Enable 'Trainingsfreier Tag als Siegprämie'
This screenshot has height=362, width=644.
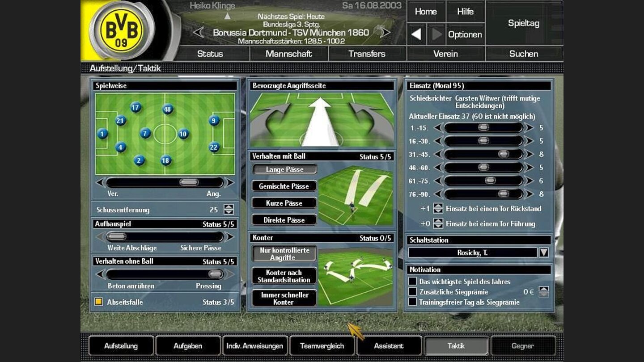click(412, 303)
